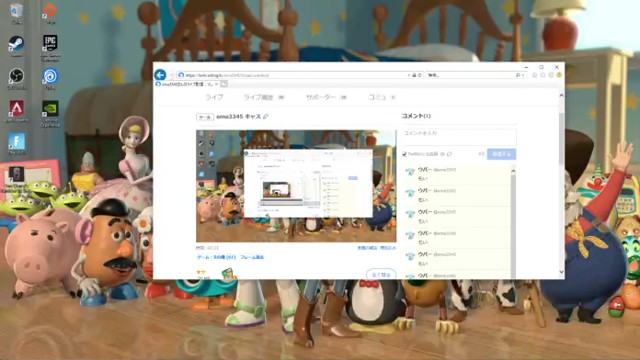Launch the Uplay desktop shortcut
This screenshot has width=640, height=360.
pyautogui.click(x=50, y=78)
